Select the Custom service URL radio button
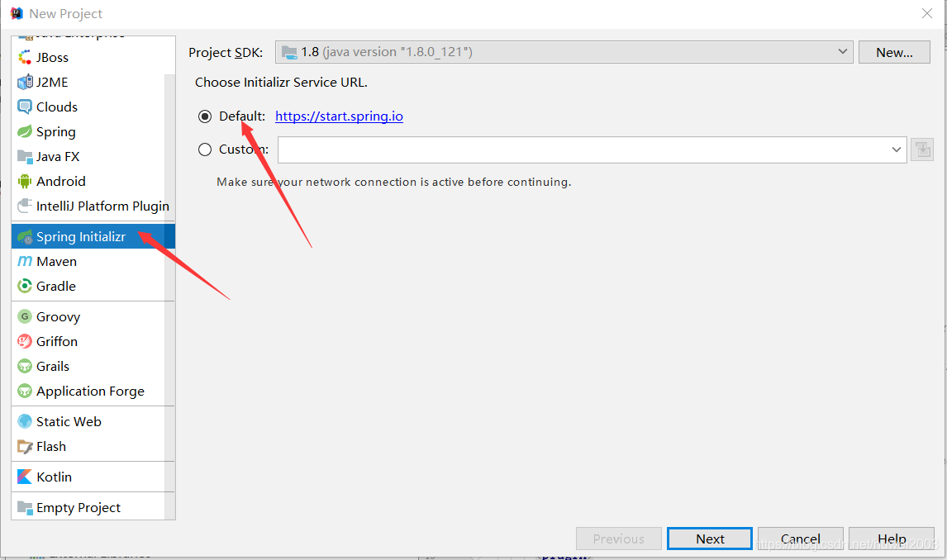This screenshot has width=947, height=560. [205, 149]
